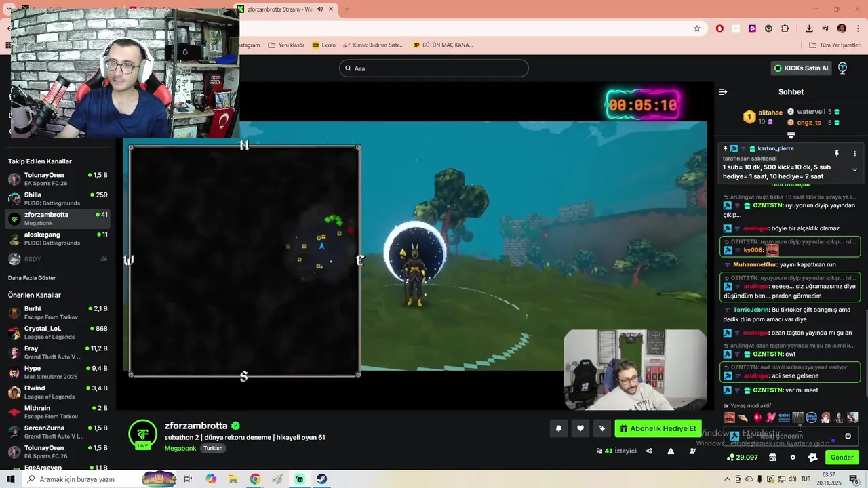The image size is (868, 488).
Task: Click the notification bell under the stream
Action: click(559, 428)
